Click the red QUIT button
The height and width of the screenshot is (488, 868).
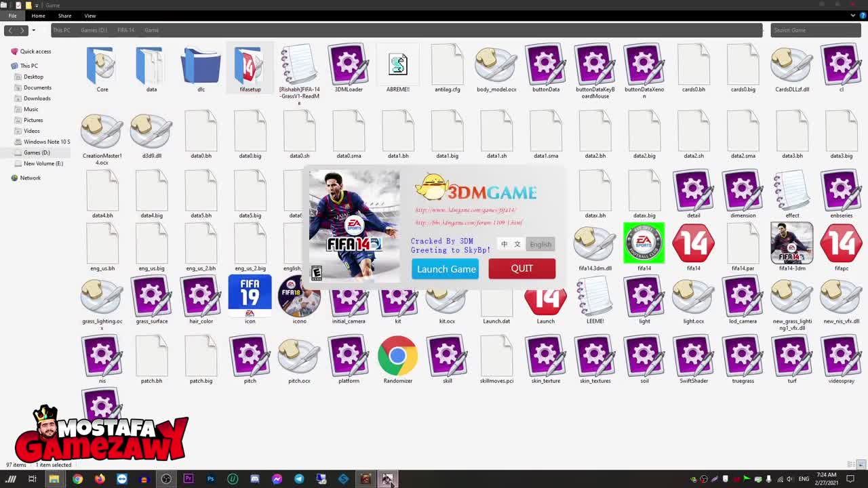(x=521, y=269)
